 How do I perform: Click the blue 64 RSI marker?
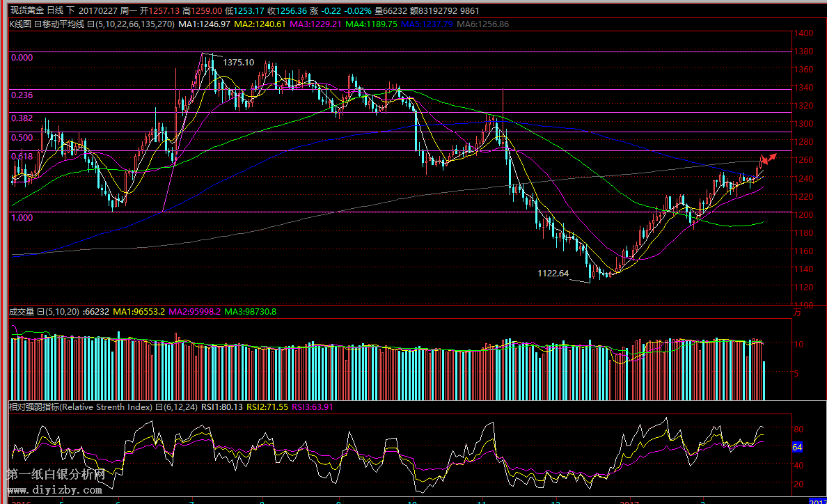[798, 447]
